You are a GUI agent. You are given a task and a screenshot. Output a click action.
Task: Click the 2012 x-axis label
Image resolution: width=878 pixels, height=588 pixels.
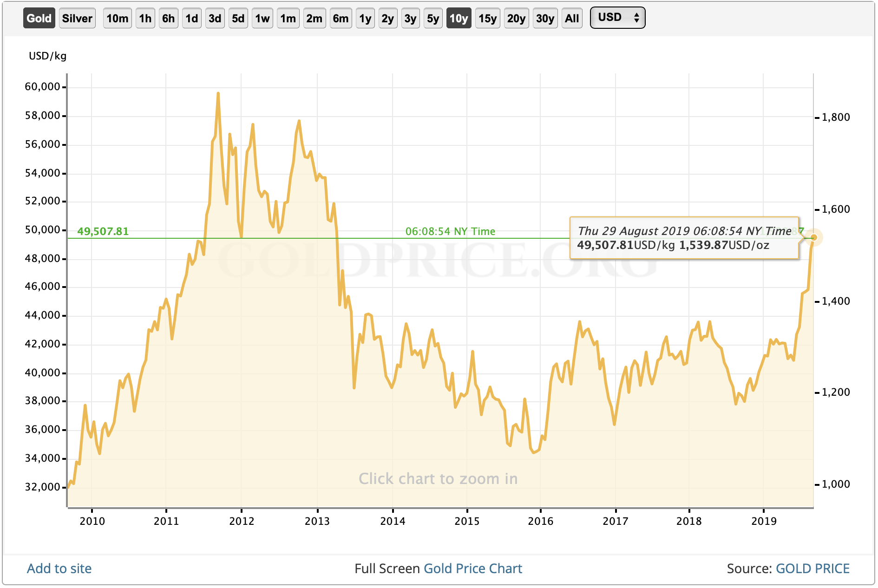[x=242, y=521]
